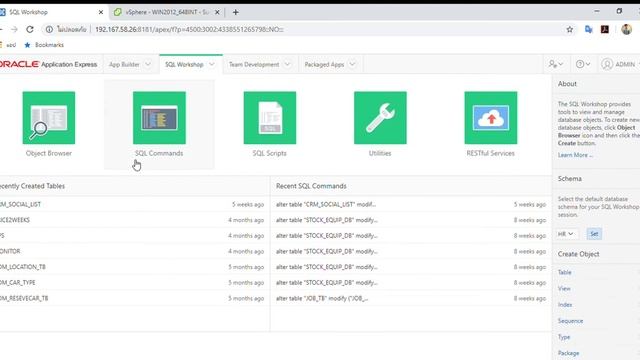Viewport: 640px width, 360px height.
Task: Create a Type object link
Action: coord(564,337)
